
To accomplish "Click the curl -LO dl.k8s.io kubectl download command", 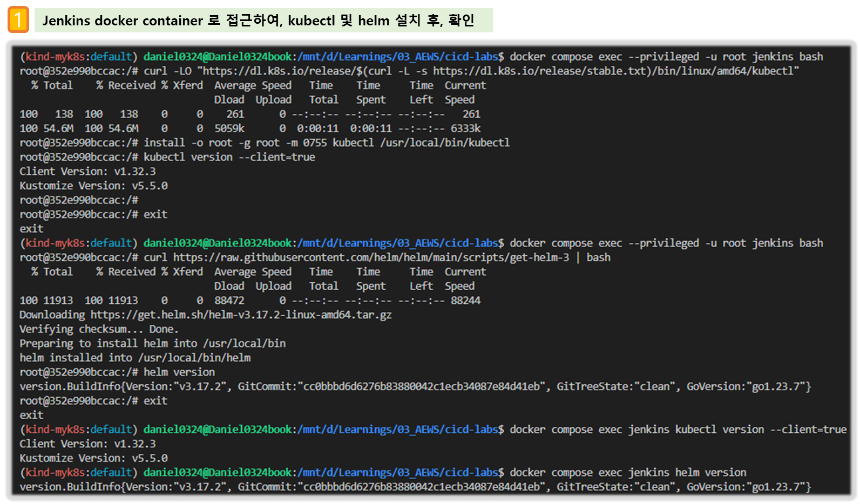I will tap(471, 71).
